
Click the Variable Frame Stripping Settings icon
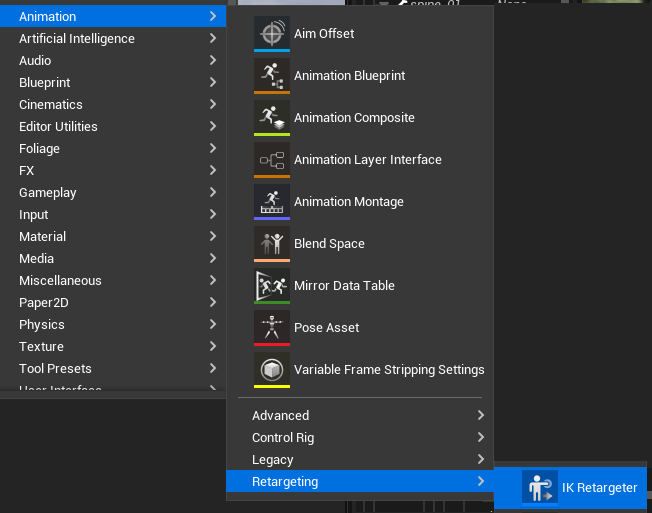pos(272,369)
